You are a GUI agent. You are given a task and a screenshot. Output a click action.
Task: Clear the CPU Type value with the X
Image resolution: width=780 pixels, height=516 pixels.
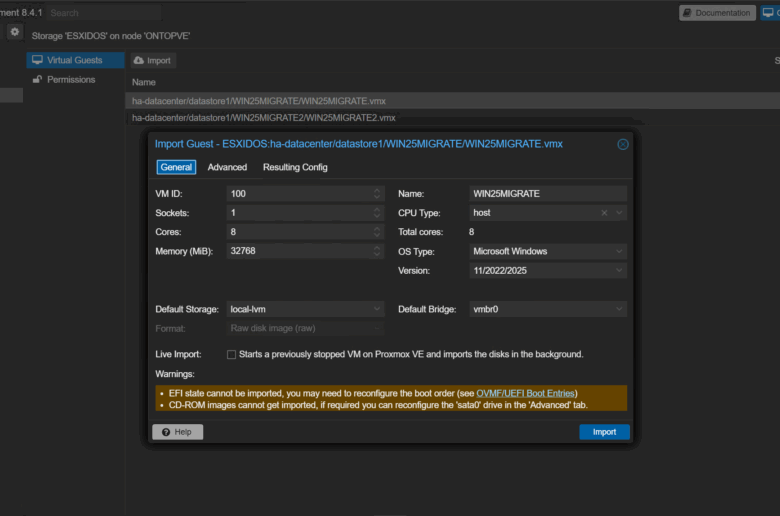pyautogui.click(x=604, y=213)
